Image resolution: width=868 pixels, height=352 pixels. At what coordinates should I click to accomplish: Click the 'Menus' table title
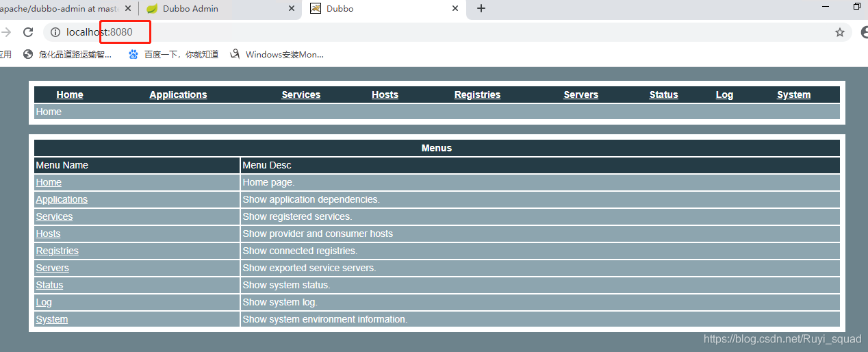(437, 148)
